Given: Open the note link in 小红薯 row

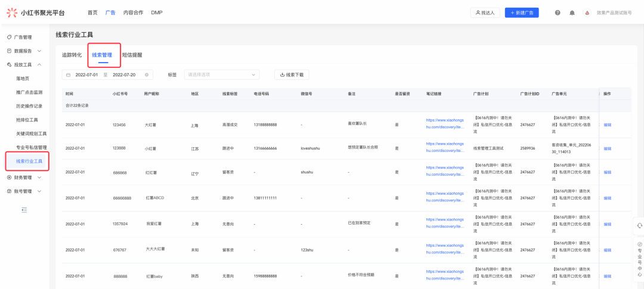Looking at the screenshot, I should pyautogui.click(x=445, y=148).
